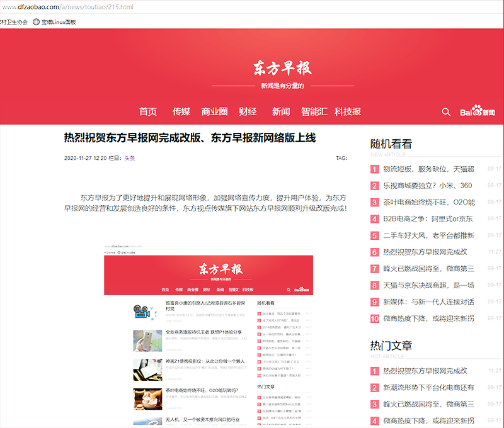Open the 科技报 navigation item
The image size is (504, 428).
click(x=348, y=111)
